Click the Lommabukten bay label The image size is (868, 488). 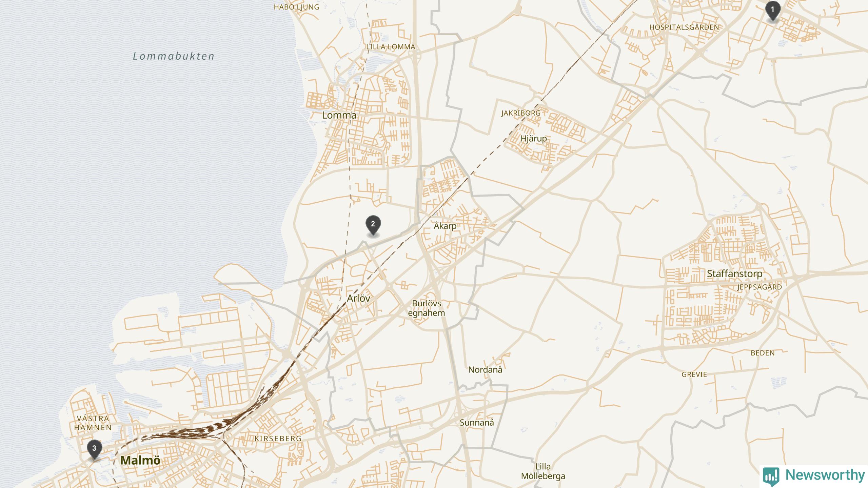174,56
